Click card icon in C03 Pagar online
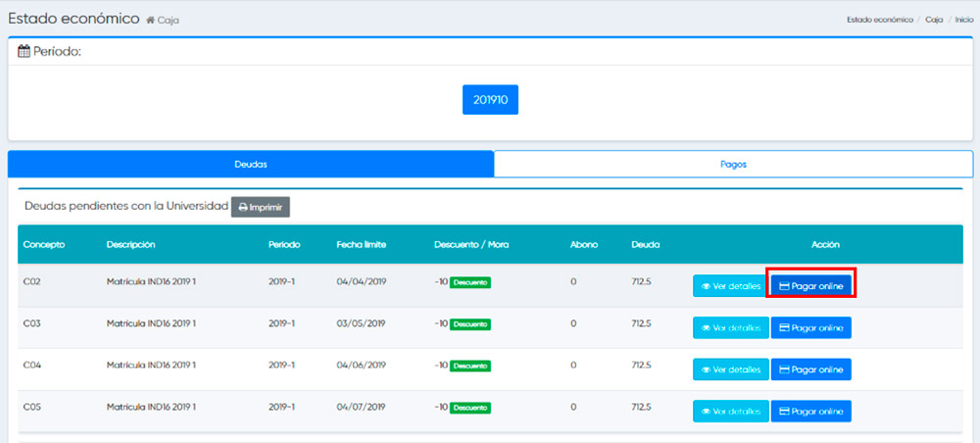 [784, 327]
